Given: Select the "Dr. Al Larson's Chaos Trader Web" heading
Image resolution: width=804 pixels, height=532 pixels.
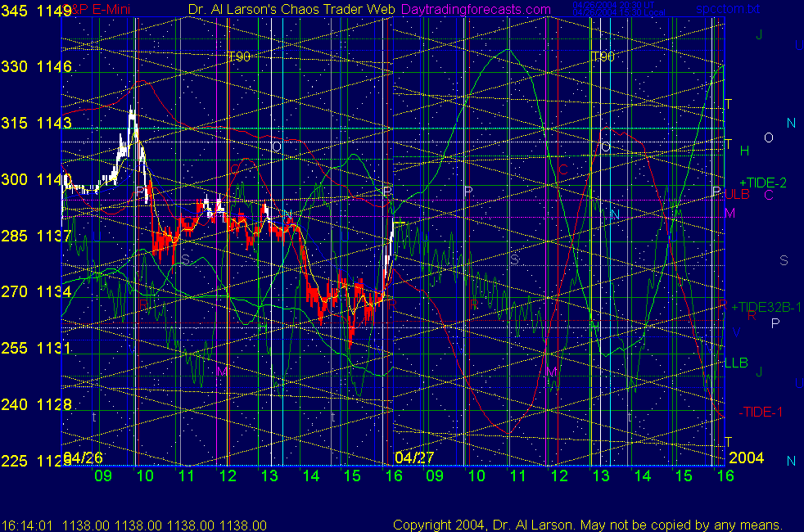Looking at the screenshot, I should click(291, 9).
